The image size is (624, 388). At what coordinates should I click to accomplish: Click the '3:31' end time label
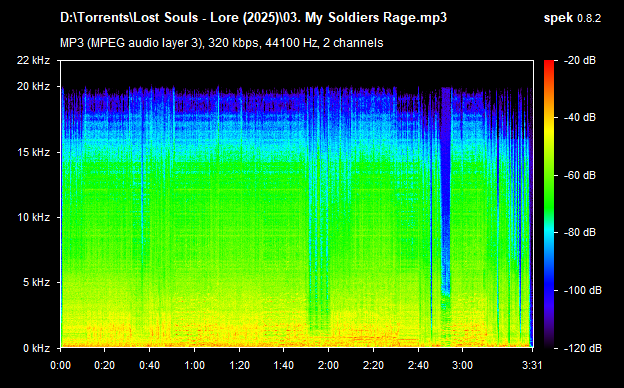(x=532, y=365)
